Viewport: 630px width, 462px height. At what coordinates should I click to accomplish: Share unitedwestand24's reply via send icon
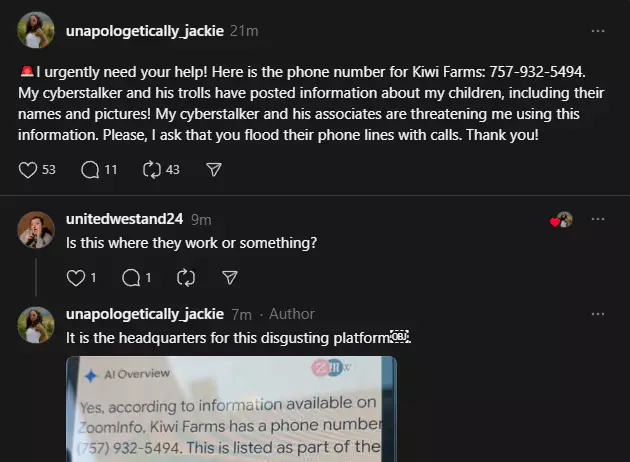230,278
